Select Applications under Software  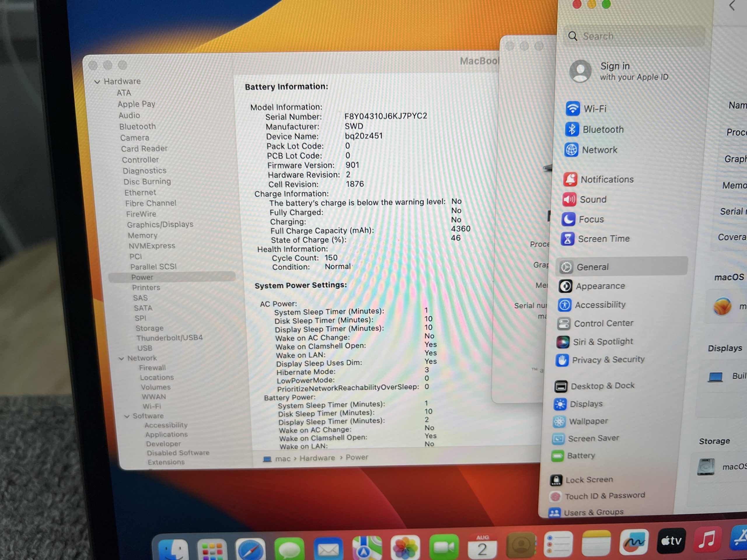point(167,434)
